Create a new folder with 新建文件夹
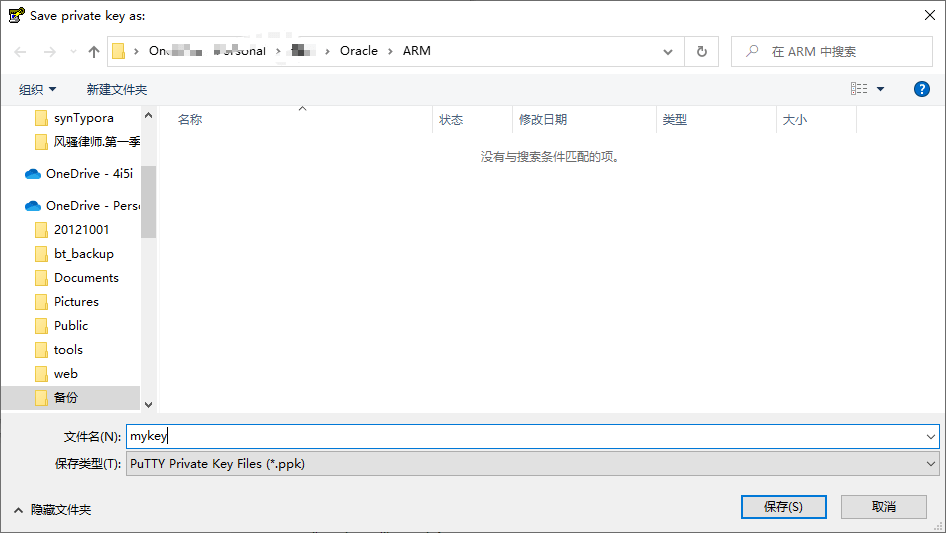 117,89
